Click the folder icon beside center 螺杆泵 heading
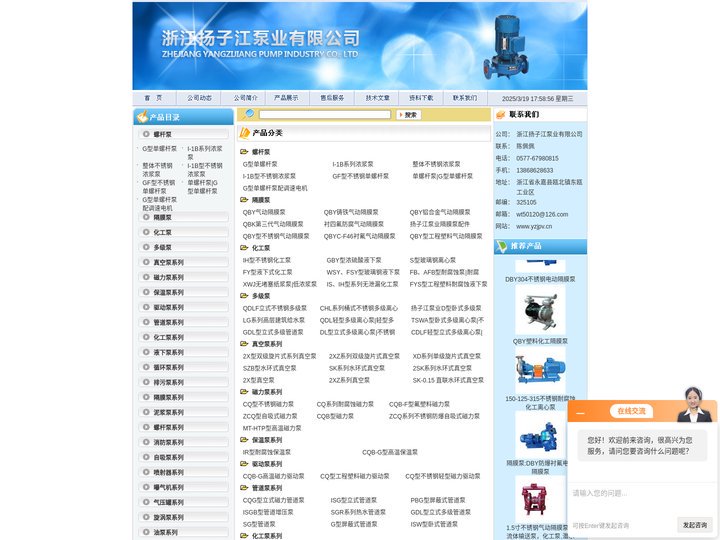Viewport: 720px width, 540px height. pos(244,152)
